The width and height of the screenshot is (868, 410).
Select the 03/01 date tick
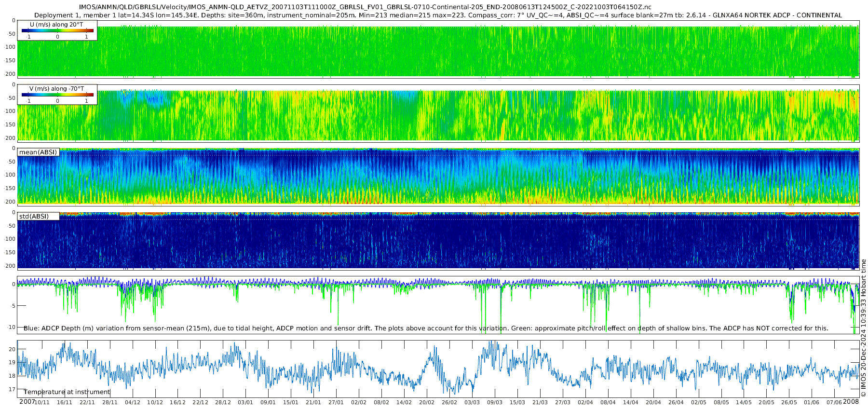pos(245,402)
